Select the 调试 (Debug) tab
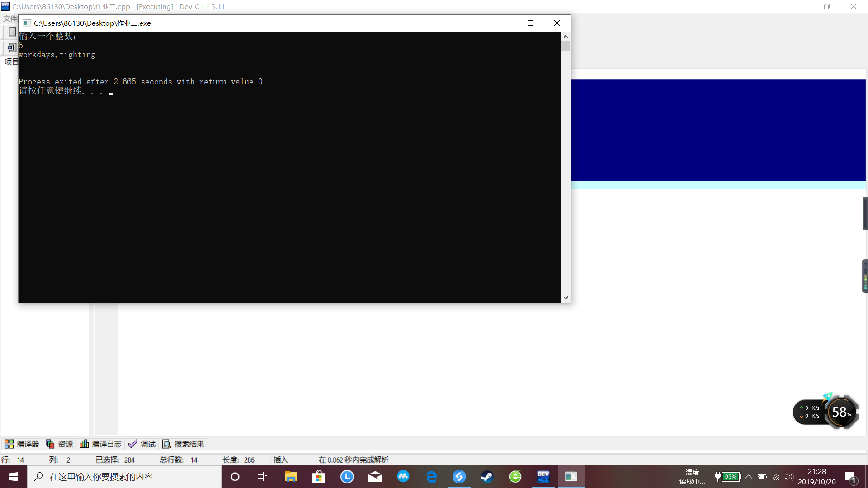Viewport: 868px width, 488px height. point(142,444)
